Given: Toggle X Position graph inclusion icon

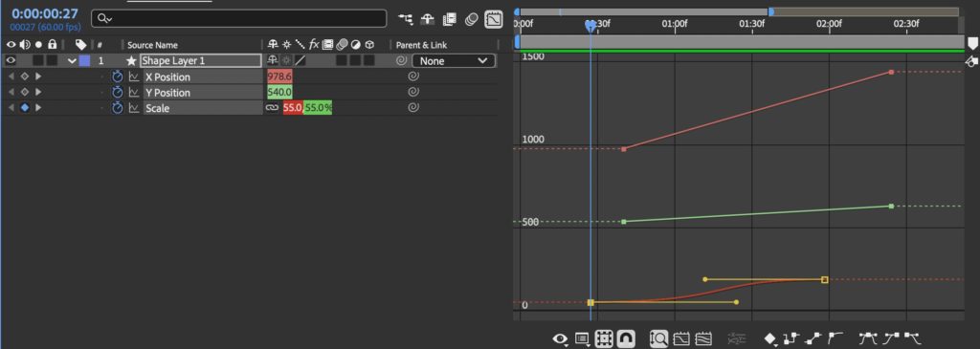Looking at the screenshot, I should pyautogui.click(x=134, y=76).
